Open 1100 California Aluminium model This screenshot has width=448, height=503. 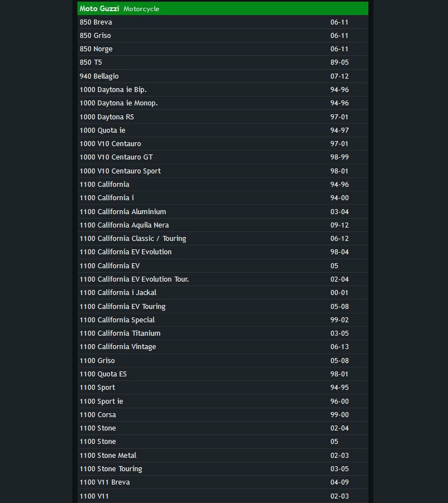point(123,212)
